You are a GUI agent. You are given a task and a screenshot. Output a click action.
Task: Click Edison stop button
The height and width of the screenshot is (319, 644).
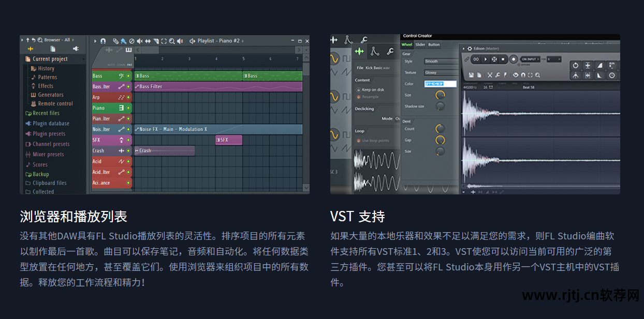tap(503, 59)
